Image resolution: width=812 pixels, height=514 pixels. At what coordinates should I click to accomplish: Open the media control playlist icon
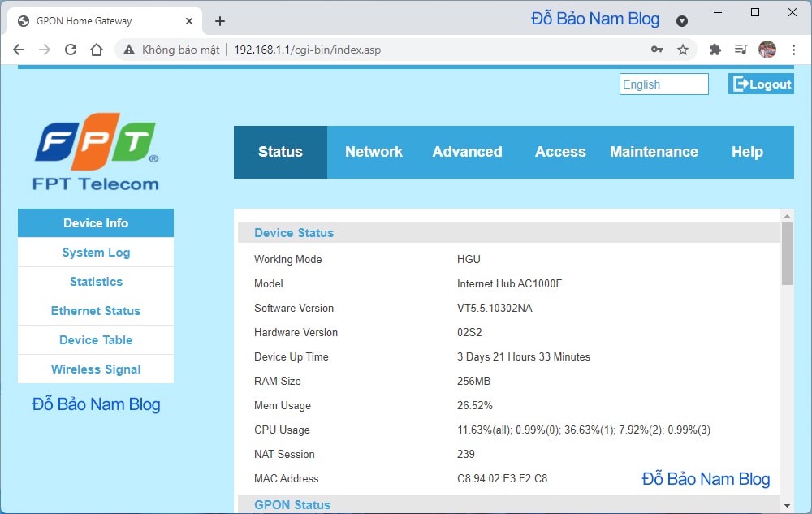pos(741,50)
